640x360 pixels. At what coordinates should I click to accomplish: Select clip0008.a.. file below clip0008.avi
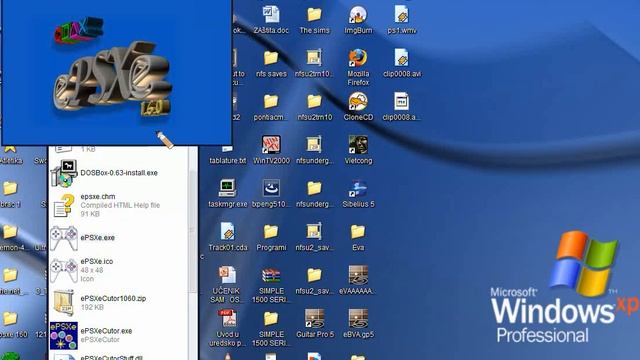[x=402, y=101]
